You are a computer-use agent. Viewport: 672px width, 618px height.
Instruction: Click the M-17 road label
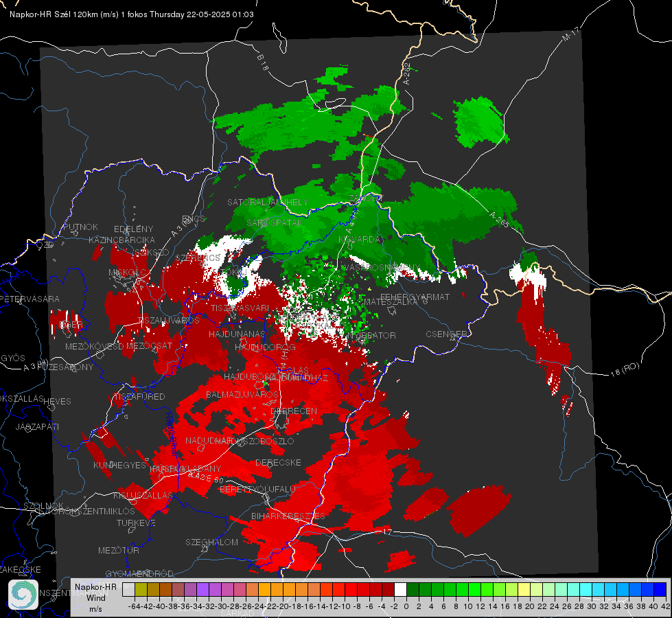(570, 34)
